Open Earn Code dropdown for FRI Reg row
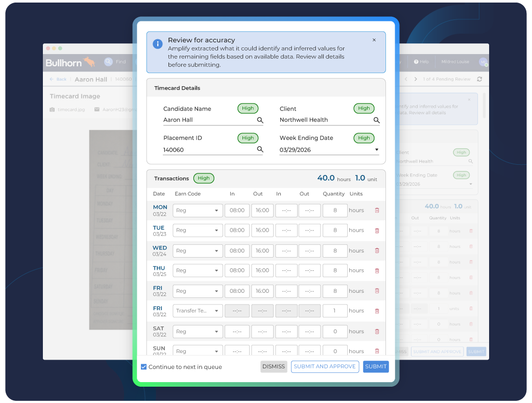This screenshot has width=532, height=403. pyautogui.click(x=198, y=291)
